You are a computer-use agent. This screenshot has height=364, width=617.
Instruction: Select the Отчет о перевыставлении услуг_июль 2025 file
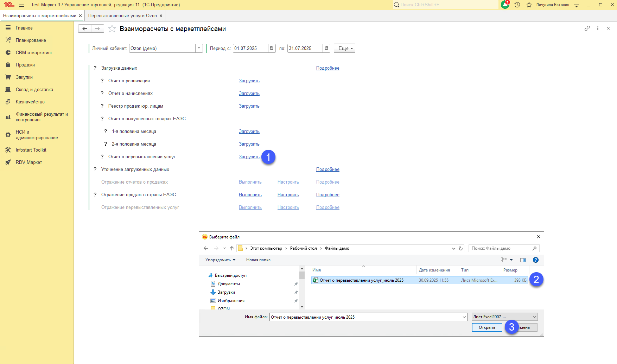pos(361,280)
